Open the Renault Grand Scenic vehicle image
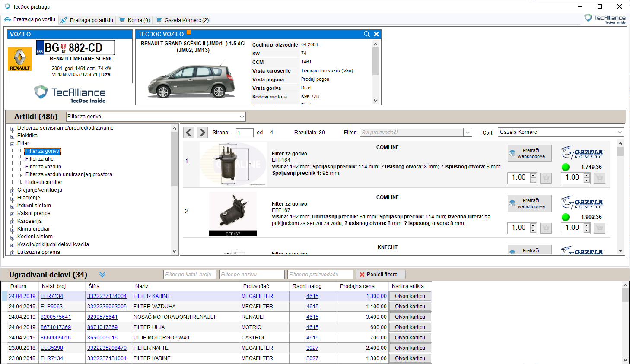630x364 pixels. (x=192, y=80)
